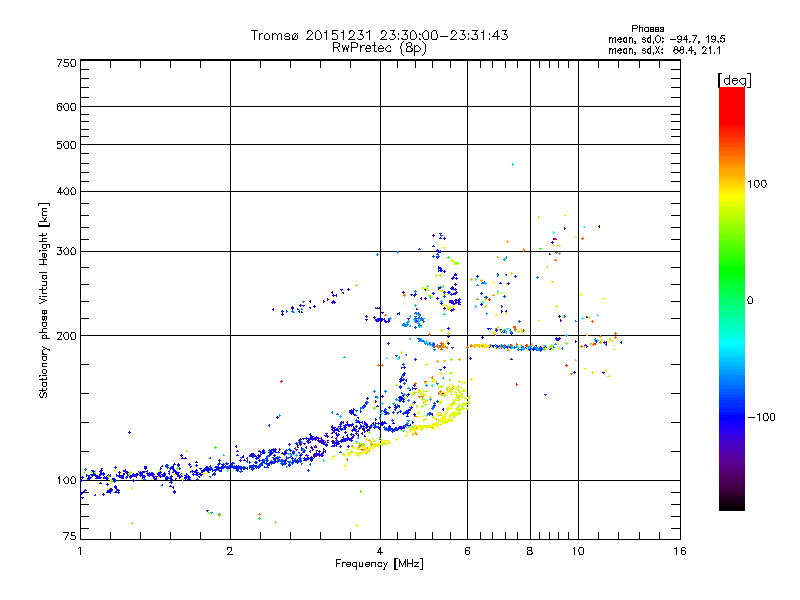Click the 'Frequency [MHz]' axis title

tap(379, 564)
